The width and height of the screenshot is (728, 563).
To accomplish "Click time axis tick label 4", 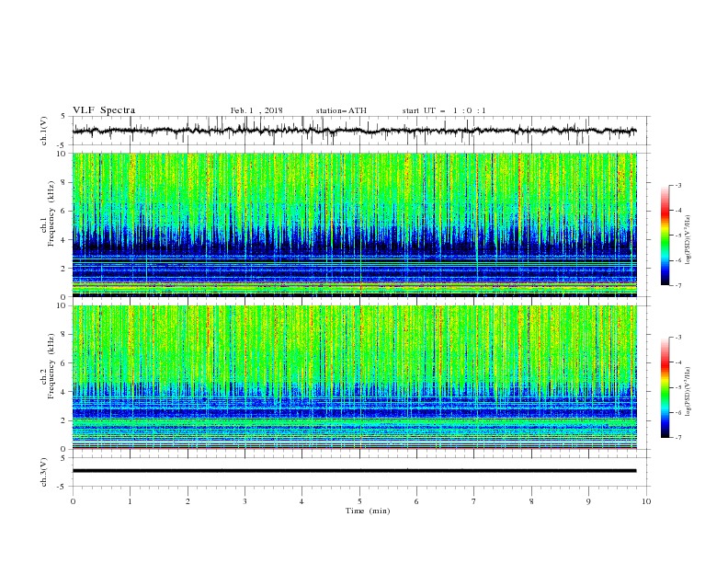I will (302, 501).
